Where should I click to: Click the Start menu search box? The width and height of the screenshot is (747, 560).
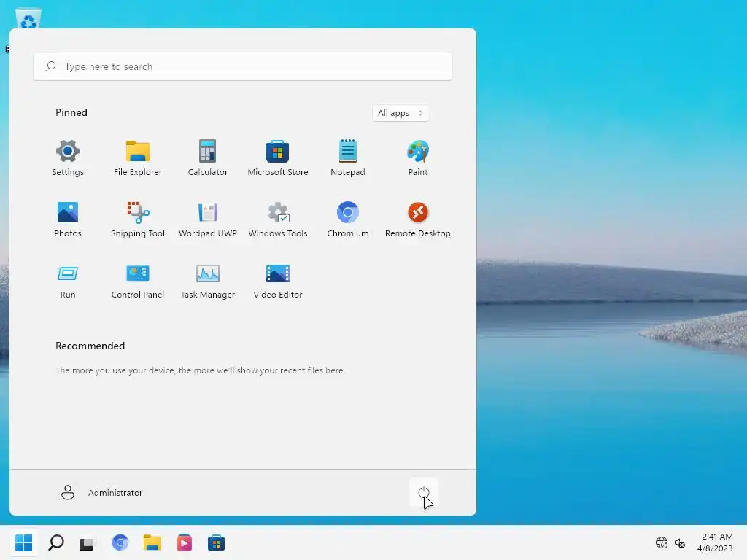(243, 66)
